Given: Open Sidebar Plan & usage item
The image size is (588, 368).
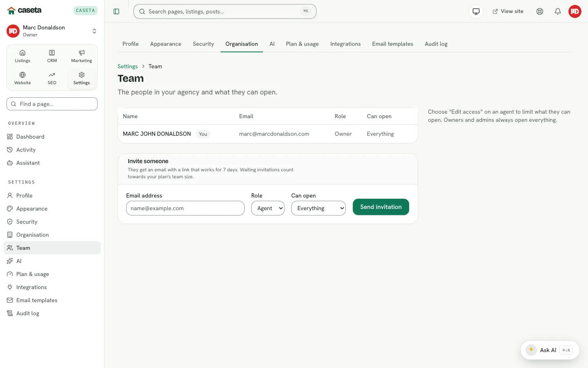Looking at the screenshot, I should [x=52, y=274].
